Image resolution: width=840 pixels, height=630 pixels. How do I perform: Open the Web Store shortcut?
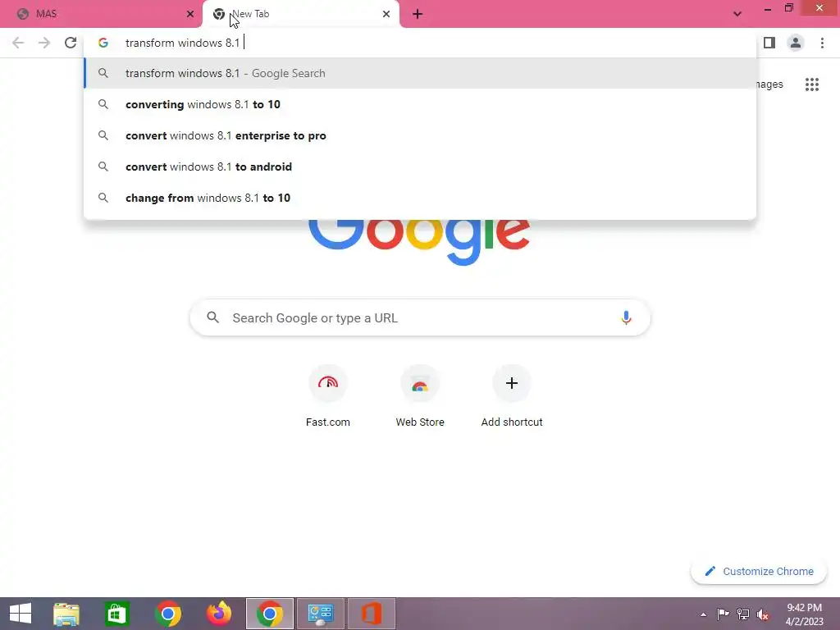coord(420,396)
